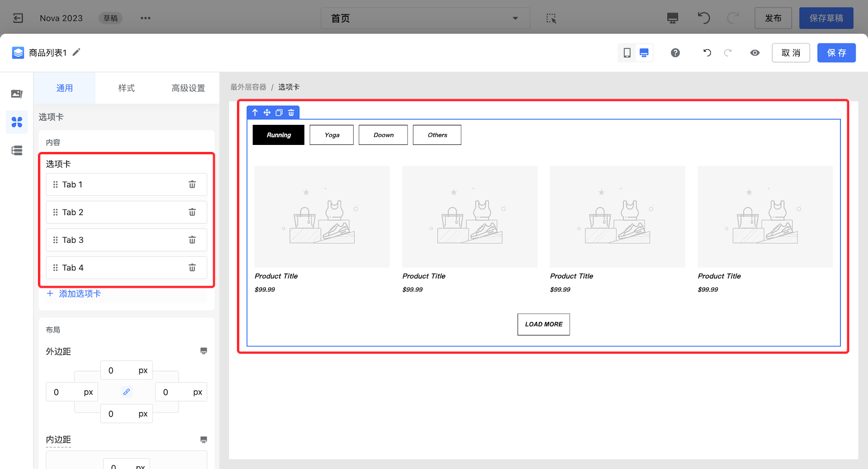Open responsive device options for 外边距

click(x=203, y=351)
